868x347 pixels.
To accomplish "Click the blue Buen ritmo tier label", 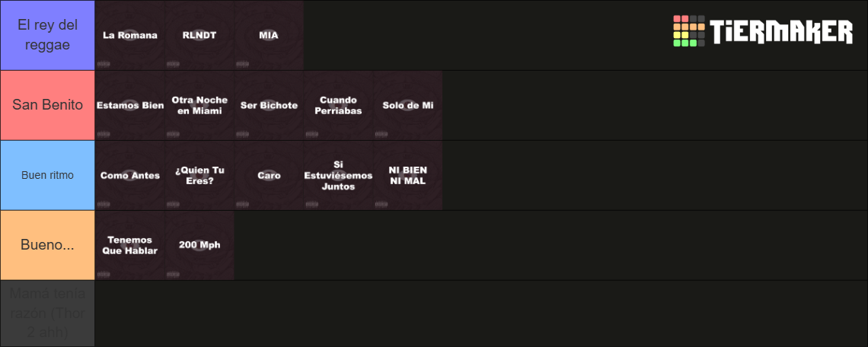I will 48,176.
